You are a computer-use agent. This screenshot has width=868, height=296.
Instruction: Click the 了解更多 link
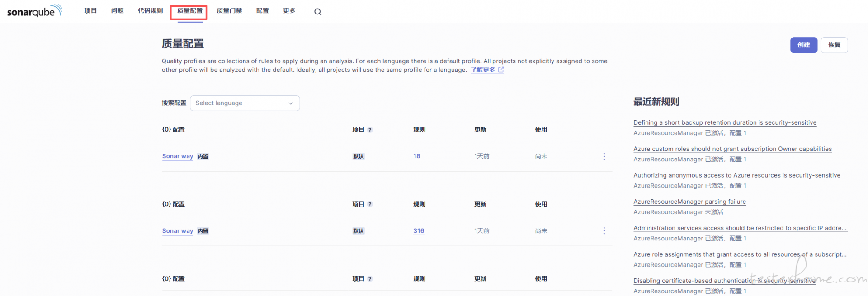coord(483,70)
